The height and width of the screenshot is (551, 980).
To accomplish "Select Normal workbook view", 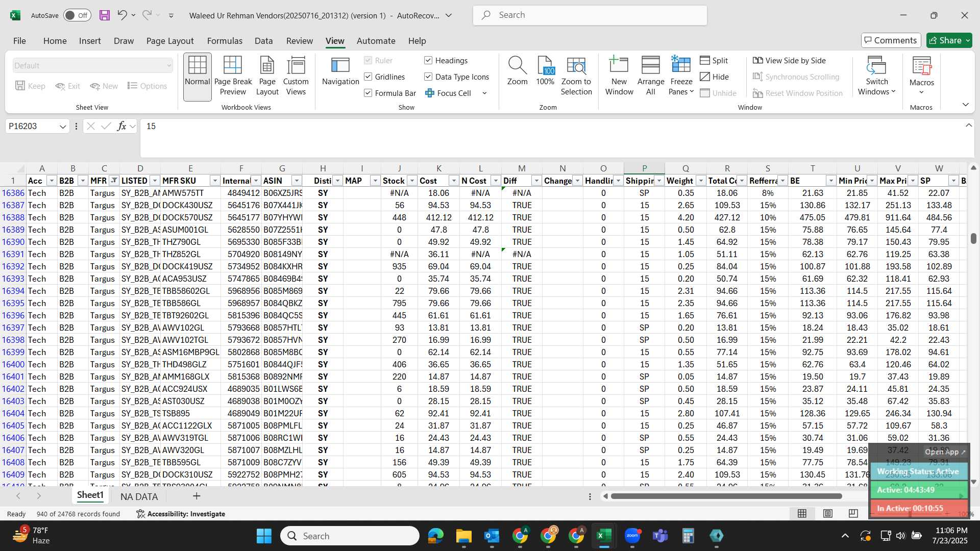I will [x=198, y=77].
